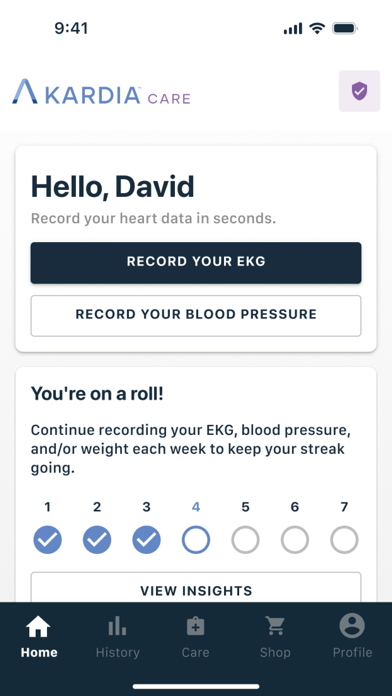Tap the Wi-Fi status icon

tap(317, 29)
